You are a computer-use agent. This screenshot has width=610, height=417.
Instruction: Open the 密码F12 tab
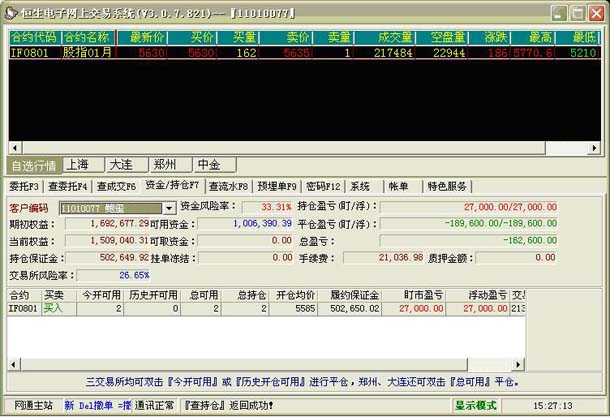pos(323,187)
